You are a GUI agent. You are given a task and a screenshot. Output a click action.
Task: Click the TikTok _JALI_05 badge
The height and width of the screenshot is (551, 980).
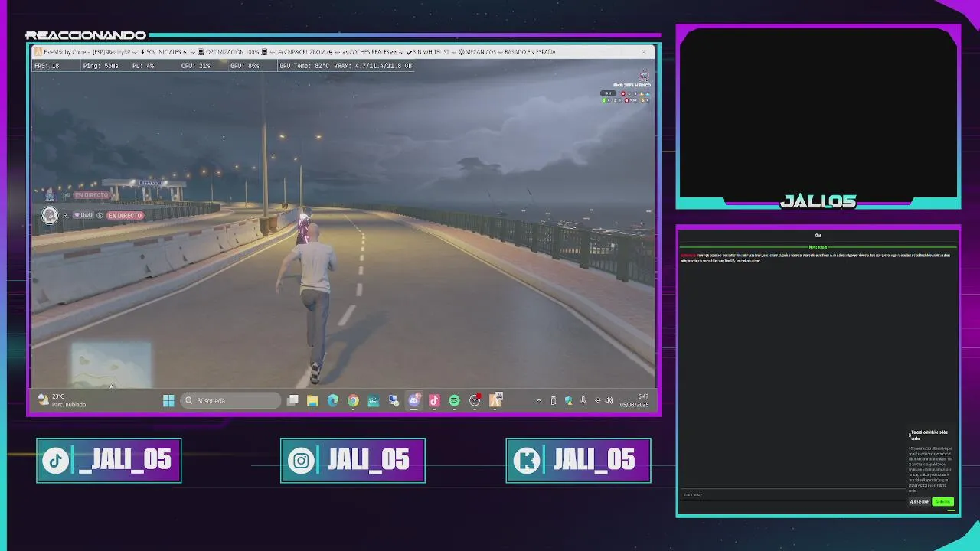tap(109, 460)
